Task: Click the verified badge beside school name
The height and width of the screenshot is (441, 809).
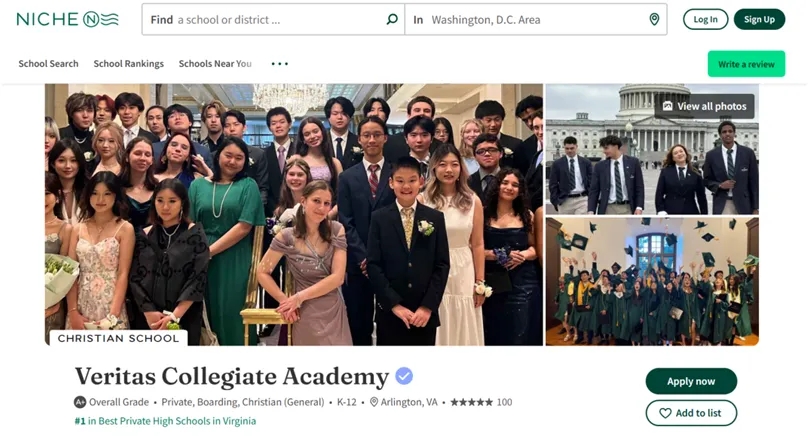Action: pos(404,376)
